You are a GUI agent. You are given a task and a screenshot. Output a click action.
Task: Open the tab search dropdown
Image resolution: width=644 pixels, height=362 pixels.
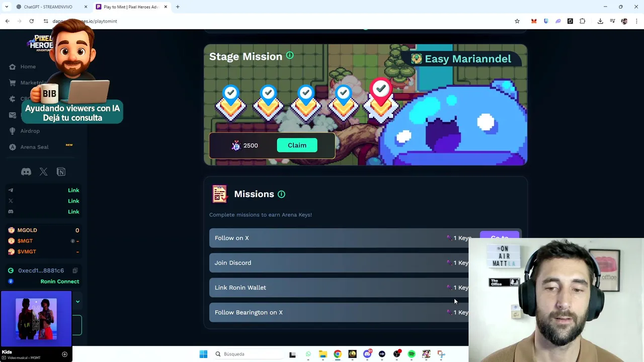(x=7, y=7)
